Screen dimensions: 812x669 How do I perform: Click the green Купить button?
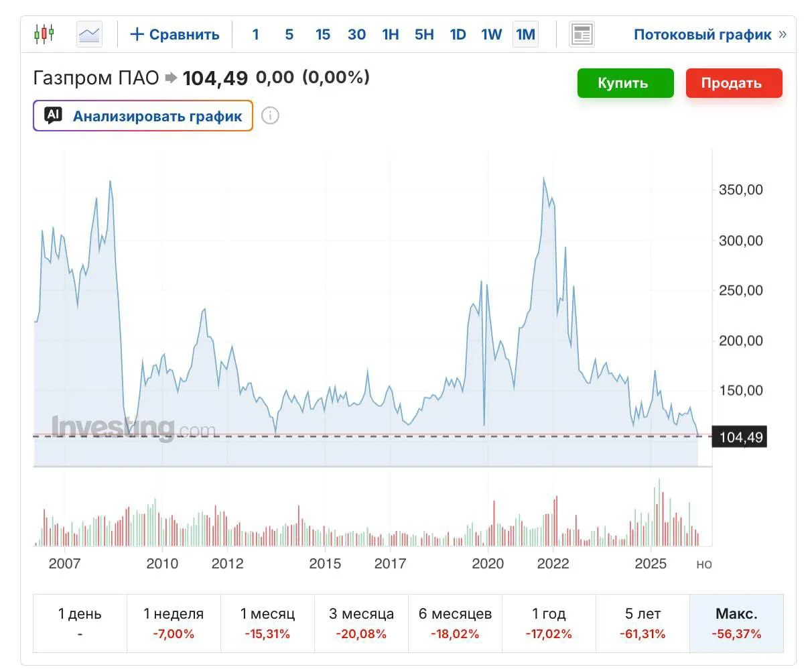pos(625,83)
